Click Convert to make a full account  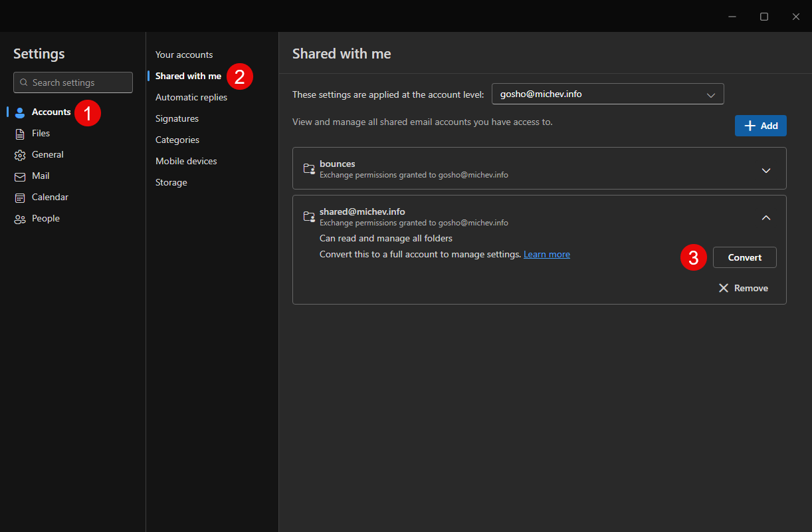tap(744, 257)
